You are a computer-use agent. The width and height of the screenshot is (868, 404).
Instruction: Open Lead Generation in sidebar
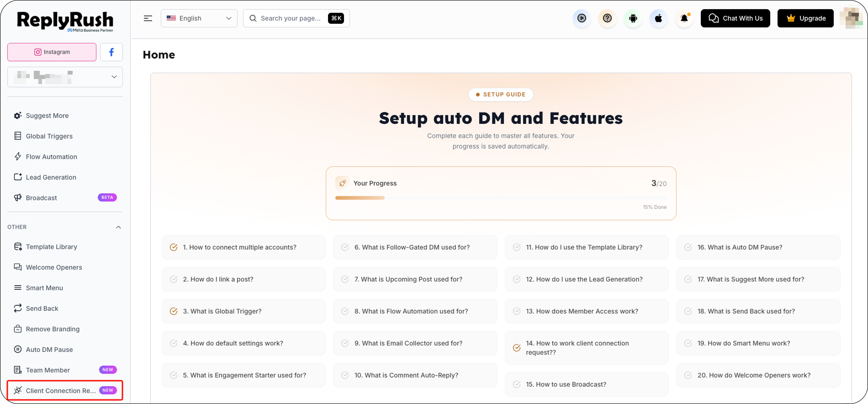(65, 177)
